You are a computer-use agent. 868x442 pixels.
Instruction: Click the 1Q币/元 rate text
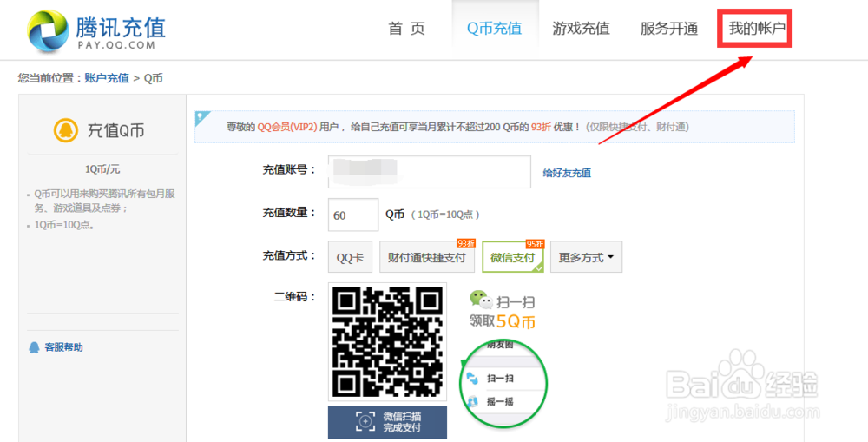102,169
